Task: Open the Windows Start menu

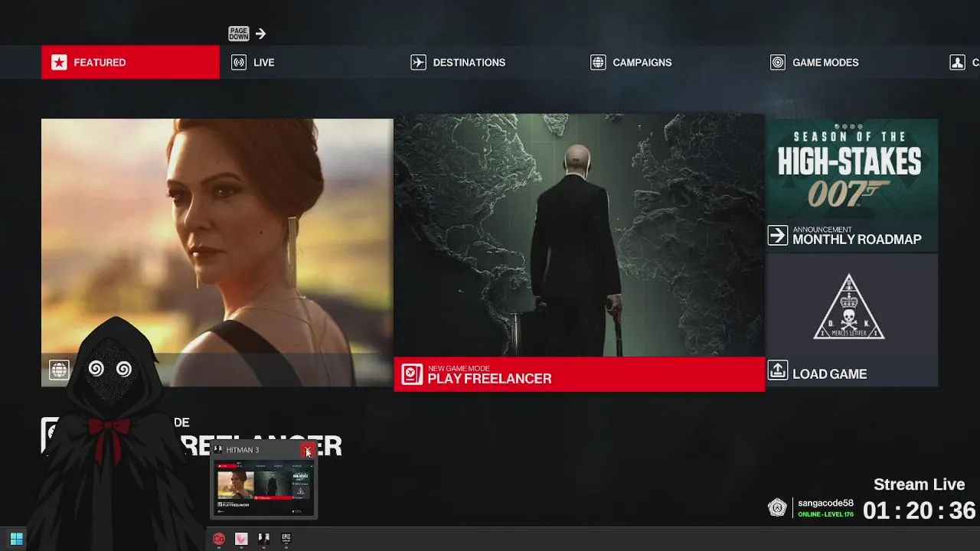Action: pos(16,539)
